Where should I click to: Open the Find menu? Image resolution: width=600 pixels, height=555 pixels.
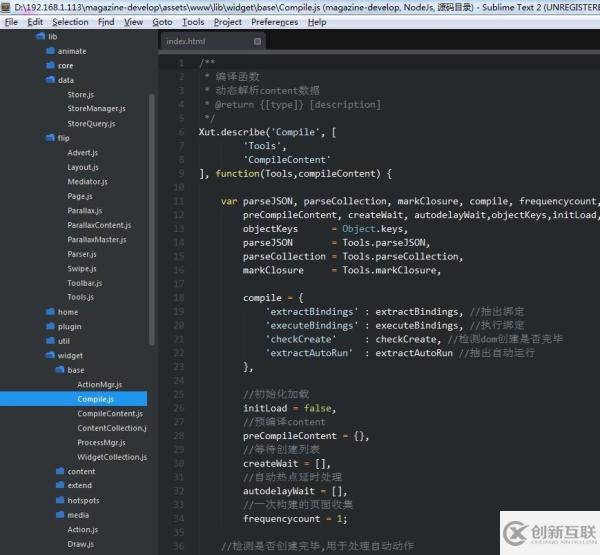106,22
